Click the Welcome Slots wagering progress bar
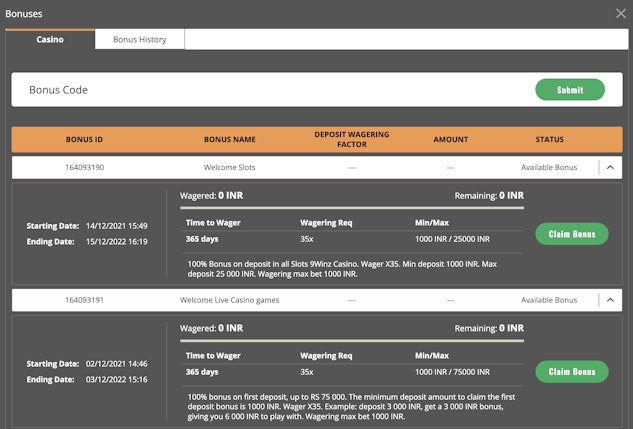 (x=352, y=207)
